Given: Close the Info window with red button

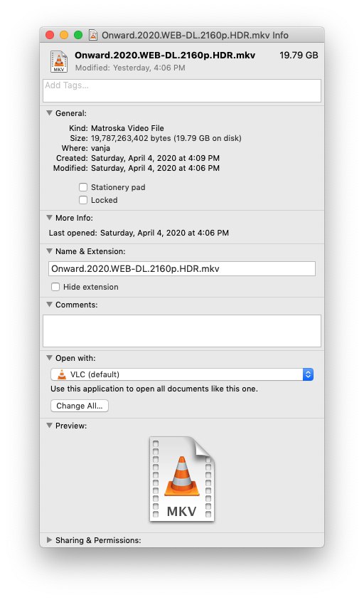Looking at the screenshot, I should (50, 35).
